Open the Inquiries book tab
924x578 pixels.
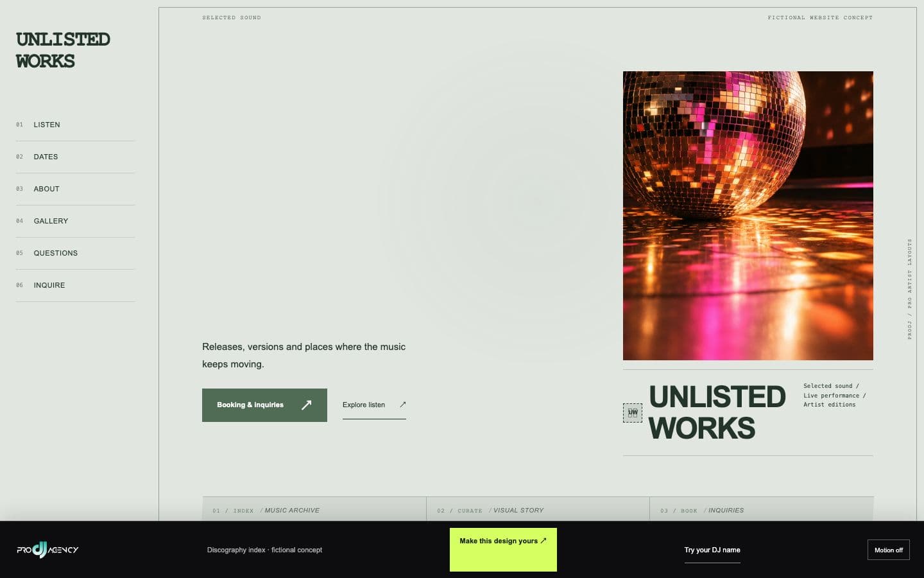coord(762,510)
